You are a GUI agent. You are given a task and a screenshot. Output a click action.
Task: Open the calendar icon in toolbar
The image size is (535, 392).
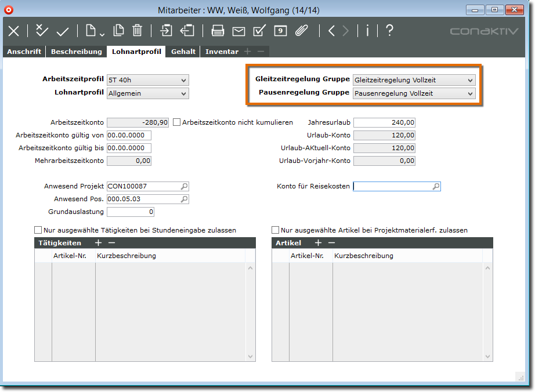point(280,31)
